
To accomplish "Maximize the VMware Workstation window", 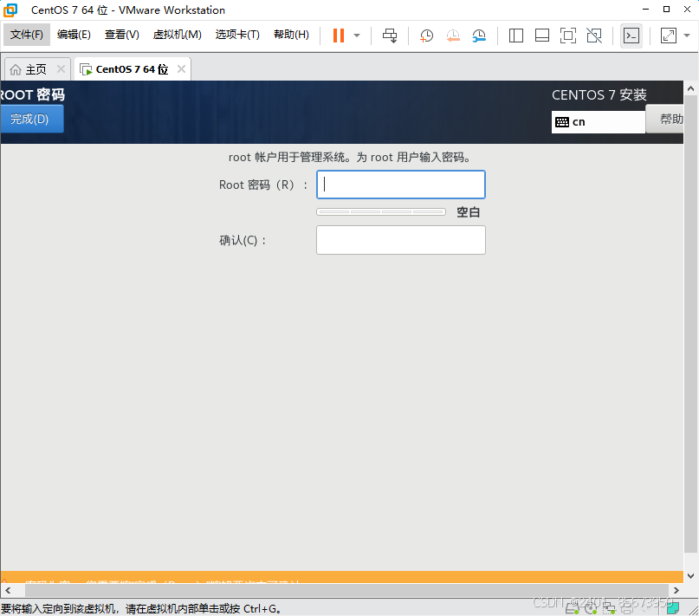I will click(666, 10).
